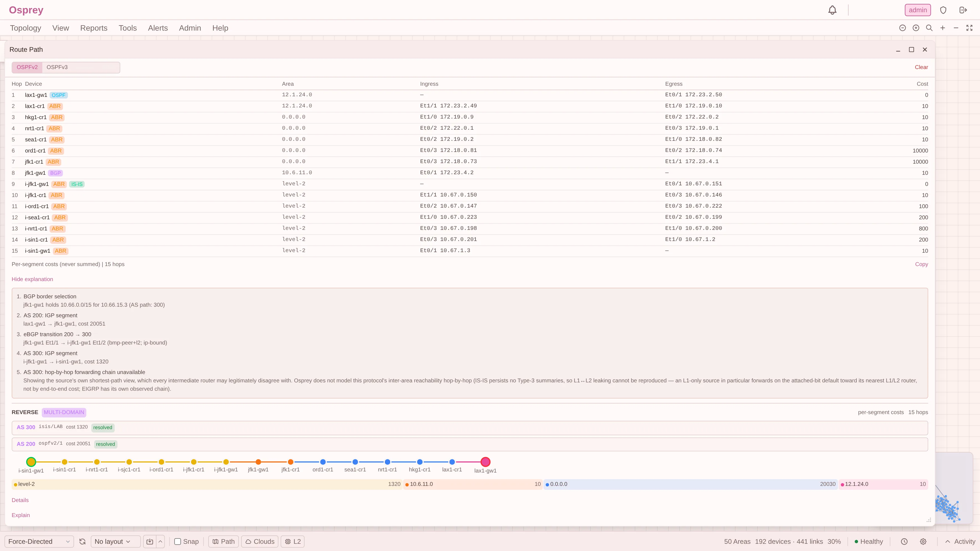The image size is (980, 551).
Task: Switch to OSPFv2 protocol
Action: pyautogui.click(x=27, y=67)
